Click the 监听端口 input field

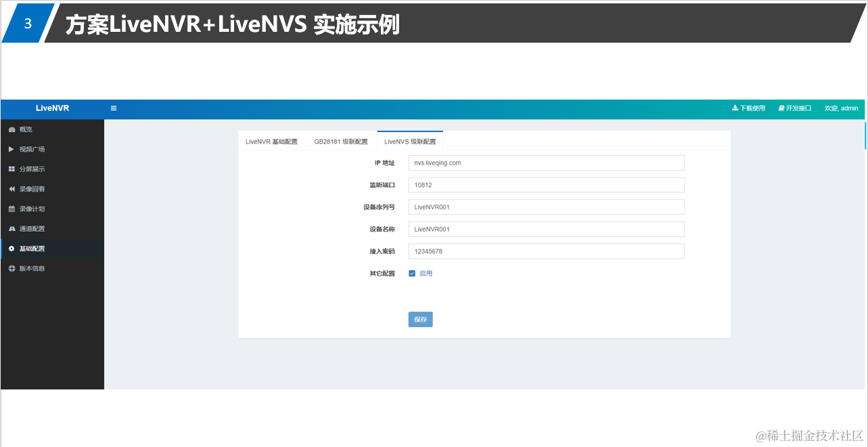[x=547, y=185]
